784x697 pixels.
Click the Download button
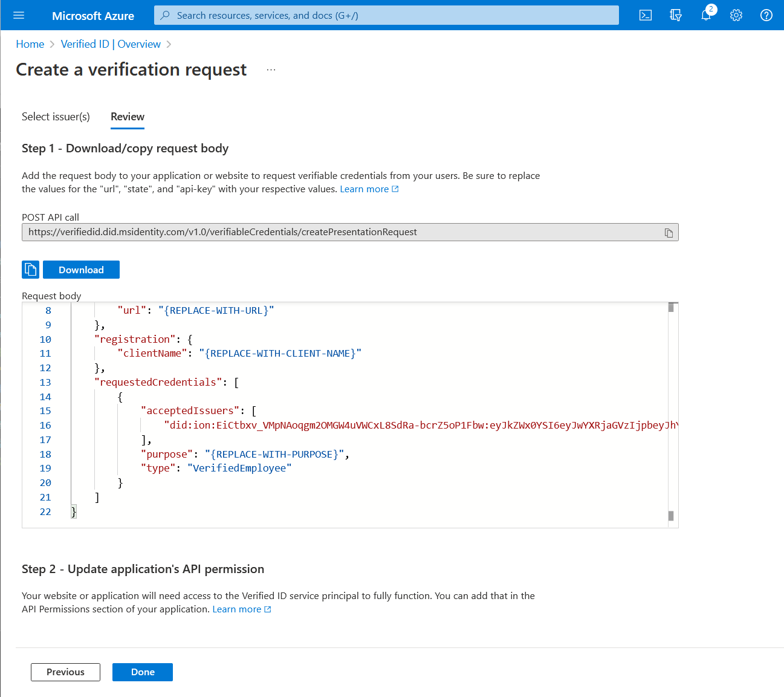point(81,270)
